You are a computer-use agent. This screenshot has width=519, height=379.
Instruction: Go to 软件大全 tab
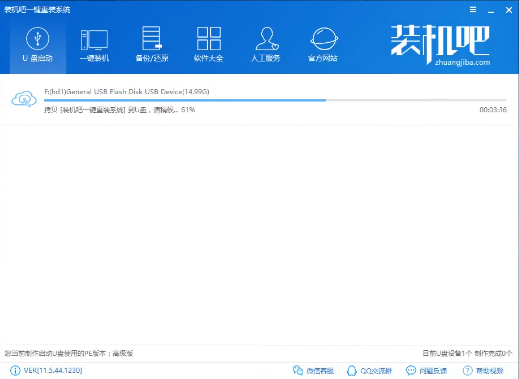pos(209,45)
